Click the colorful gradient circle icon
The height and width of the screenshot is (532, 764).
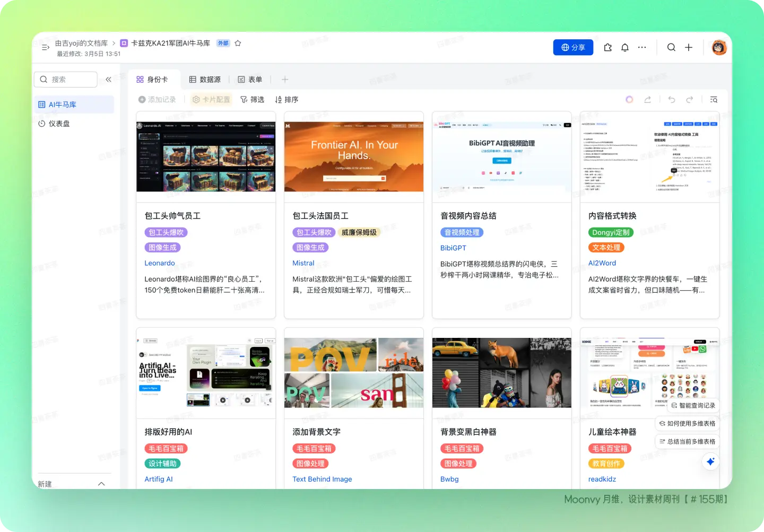point(629,100)
